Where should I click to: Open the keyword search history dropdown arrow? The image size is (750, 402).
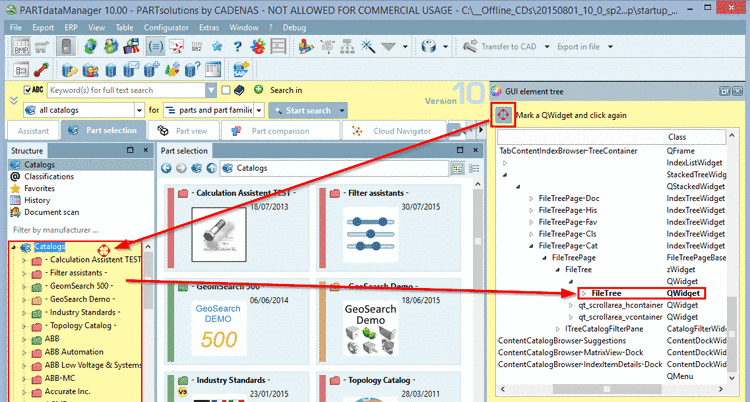(x=211, y=90)
